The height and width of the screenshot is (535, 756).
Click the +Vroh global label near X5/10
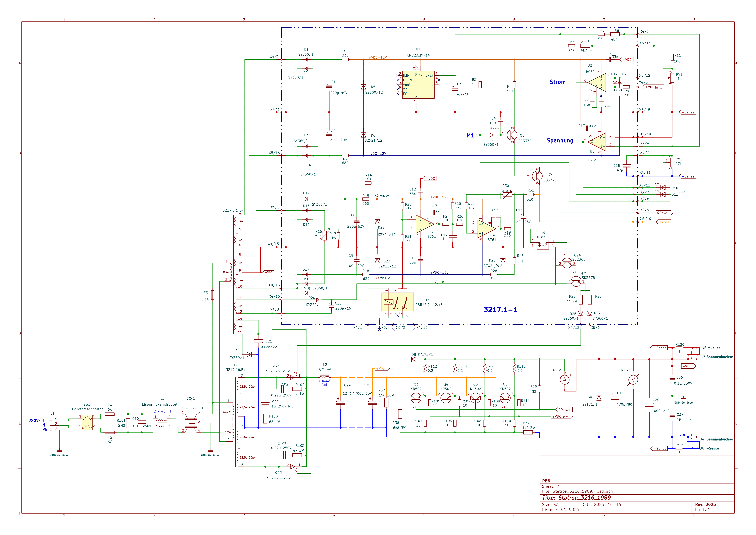click(664, 222)
